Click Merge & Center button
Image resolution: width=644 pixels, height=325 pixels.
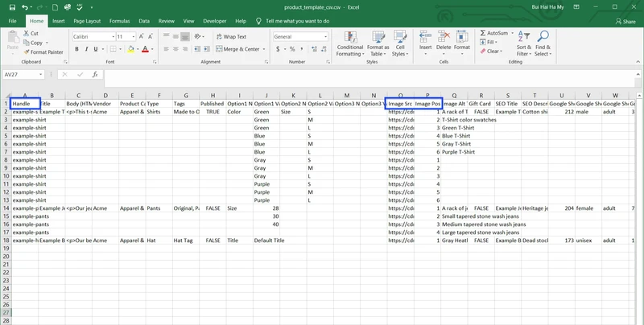pyautogui.click(x=237, y=49)
